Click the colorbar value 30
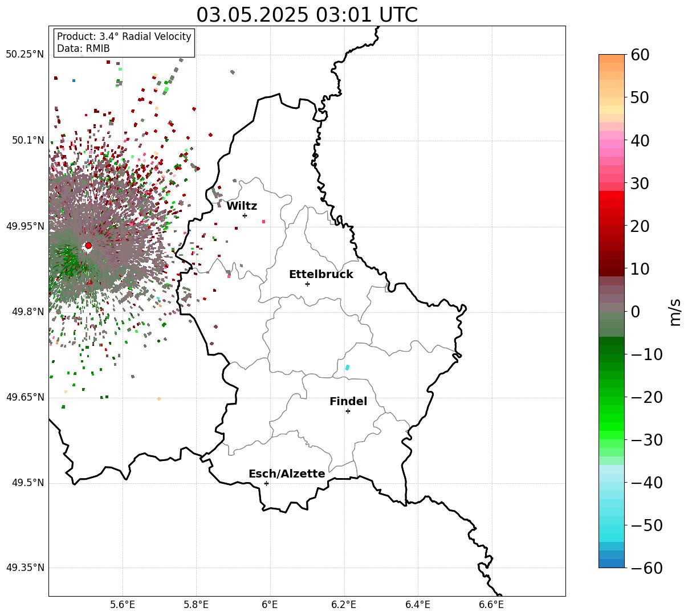Image resolution: width=688 pixels, height=616 pixels. tap(640, 183)
